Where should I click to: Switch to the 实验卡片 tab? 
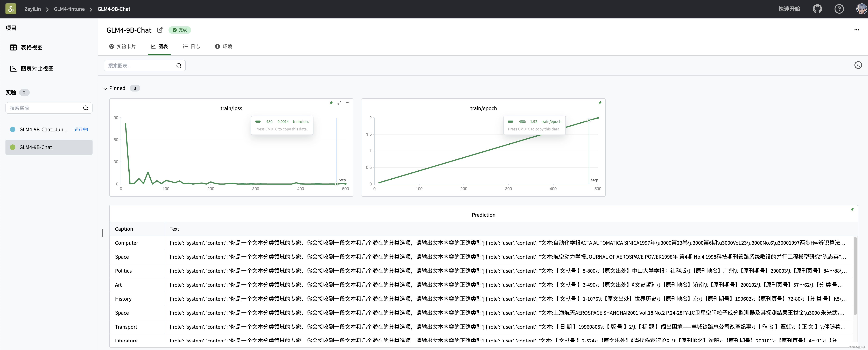click(x=122, y=46)
